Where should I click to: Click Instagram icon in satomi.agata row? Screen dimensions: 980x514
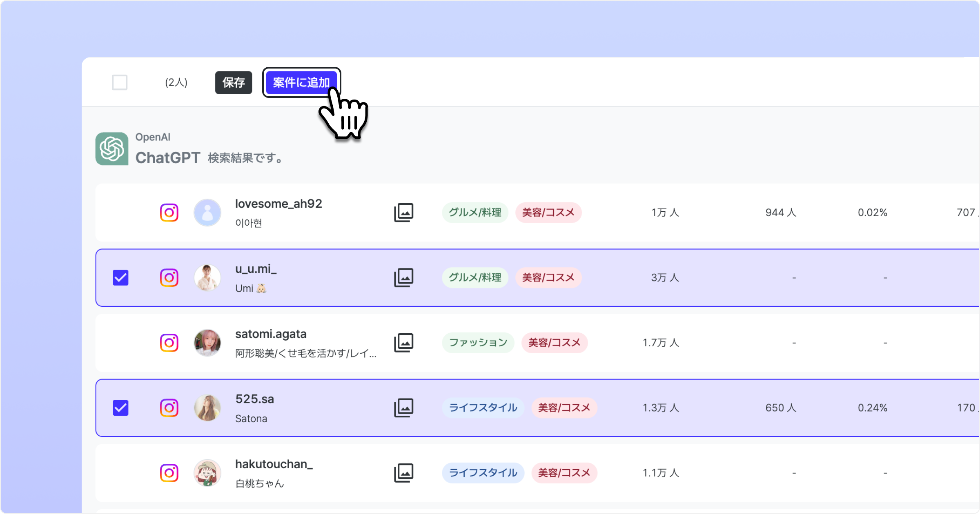coord(169,343)
